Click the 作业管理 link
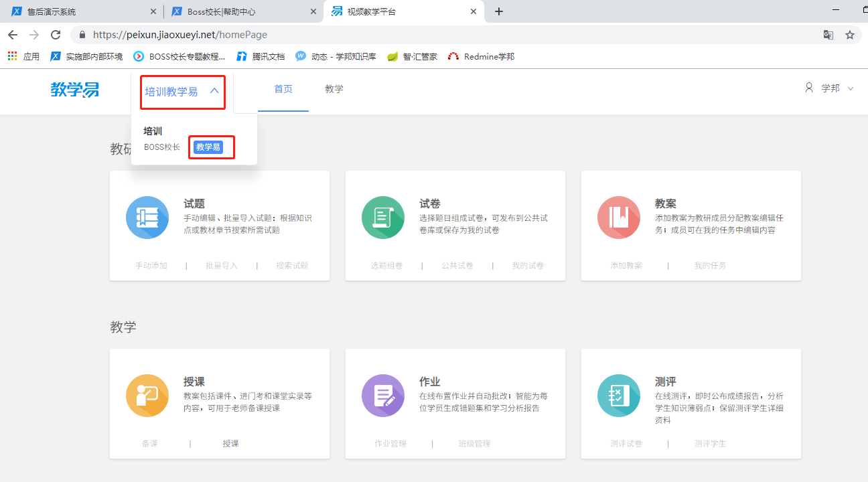 coord(390,444)
